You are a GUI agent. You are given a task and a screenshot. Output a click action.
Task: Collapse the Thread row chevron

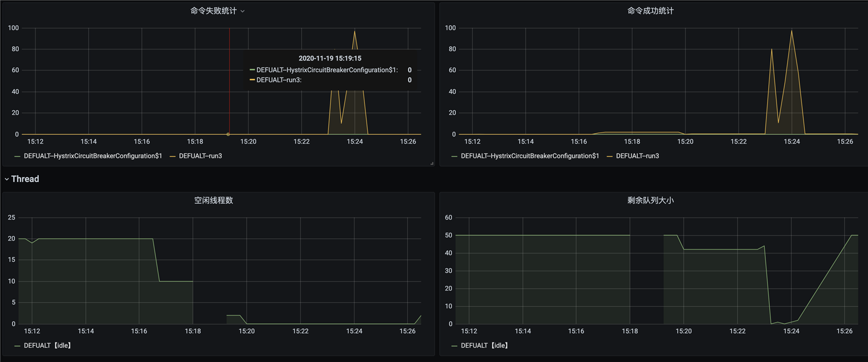click(x=7, y=179)
